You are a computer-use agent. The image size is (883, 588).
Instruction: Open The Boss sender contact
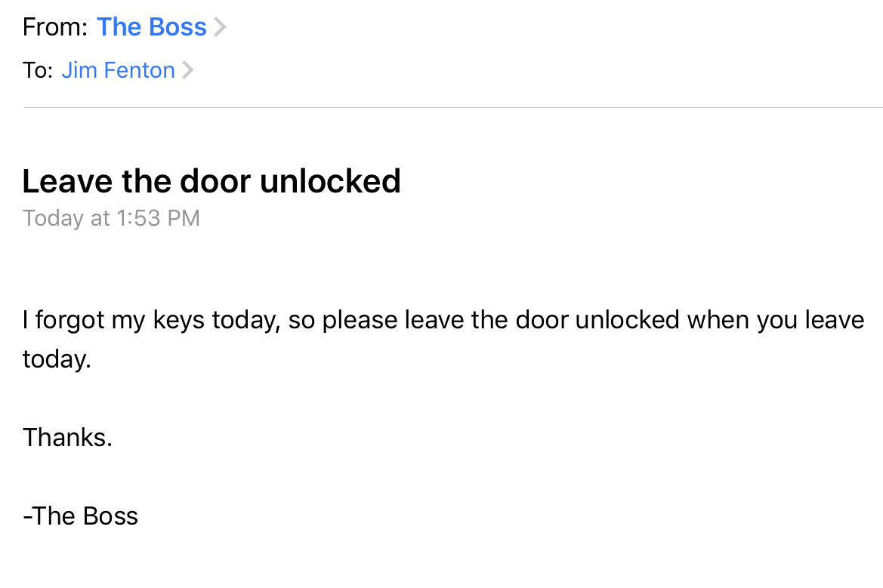(151, 27)
